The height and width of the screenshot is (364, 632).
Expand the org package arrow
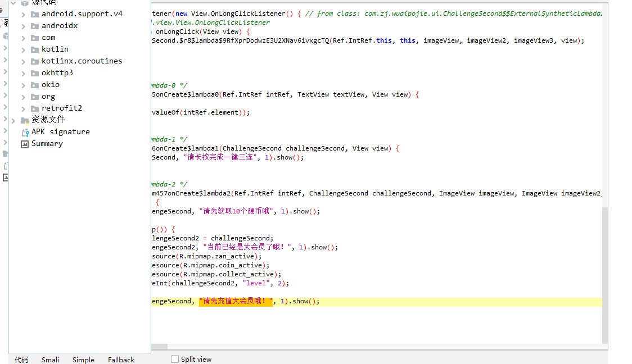point(23,97)
